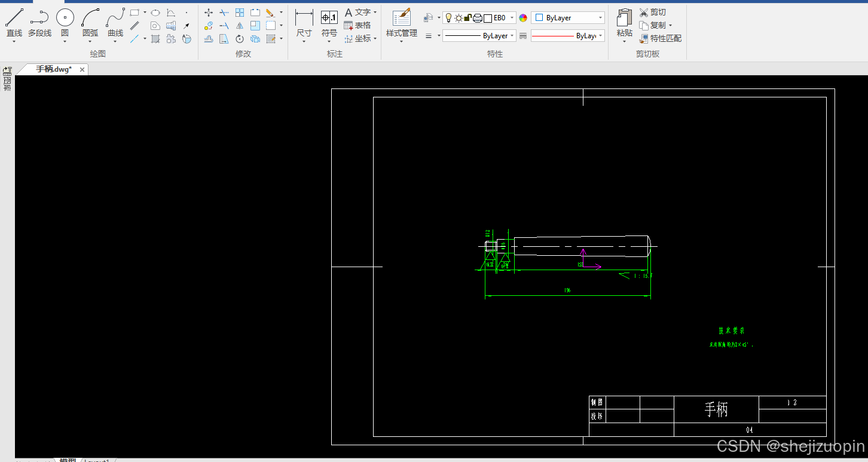Screen dimensions: 868x462
Task: Click the 表格 table tool
Action: click(357, 25)
